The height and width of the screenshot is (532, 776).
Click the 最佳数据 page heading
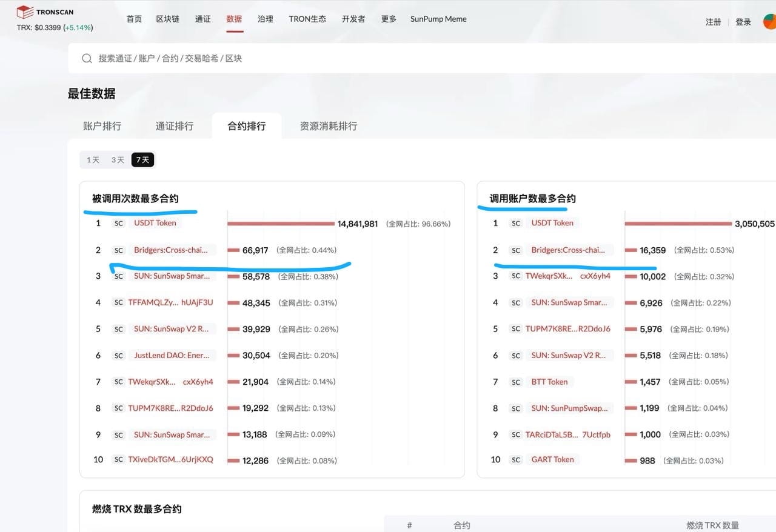pyautogui.click(x=92, y=94)
